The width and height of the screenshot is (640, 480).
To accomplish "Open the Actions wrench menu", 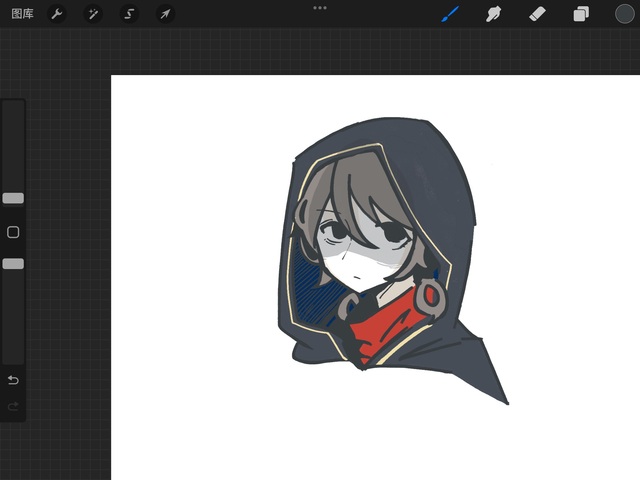I will (x=57, y=14).
